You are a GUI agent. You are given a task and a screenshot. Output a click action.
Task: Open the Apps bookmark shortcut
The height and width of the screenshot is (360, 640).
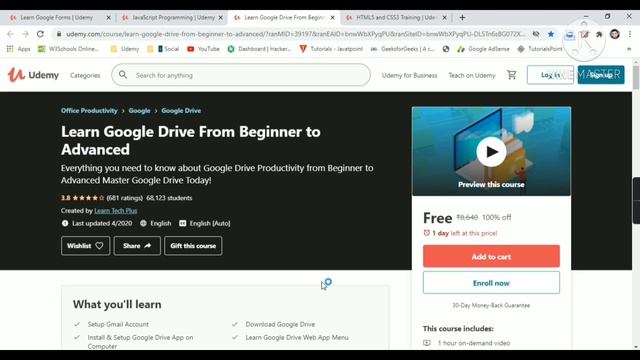pyautogui.click(x=19, y=49)
